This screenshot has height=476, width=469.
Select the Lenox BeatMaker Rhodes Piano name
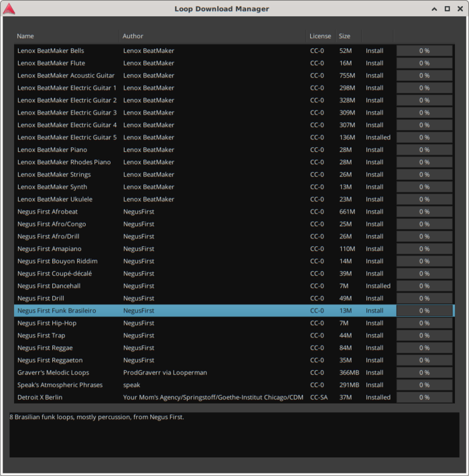point(64,163)
